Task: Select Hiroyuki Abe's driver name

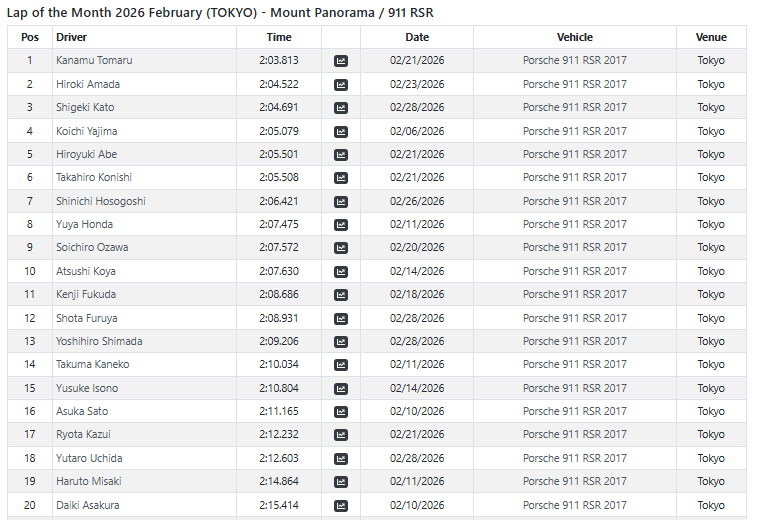Action: pyautogui.click(x=86, y=154)
